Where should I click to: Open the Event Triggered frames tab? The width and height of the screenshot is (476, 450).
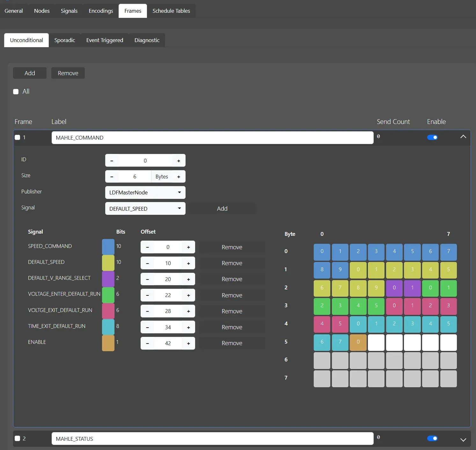[105, 40]
